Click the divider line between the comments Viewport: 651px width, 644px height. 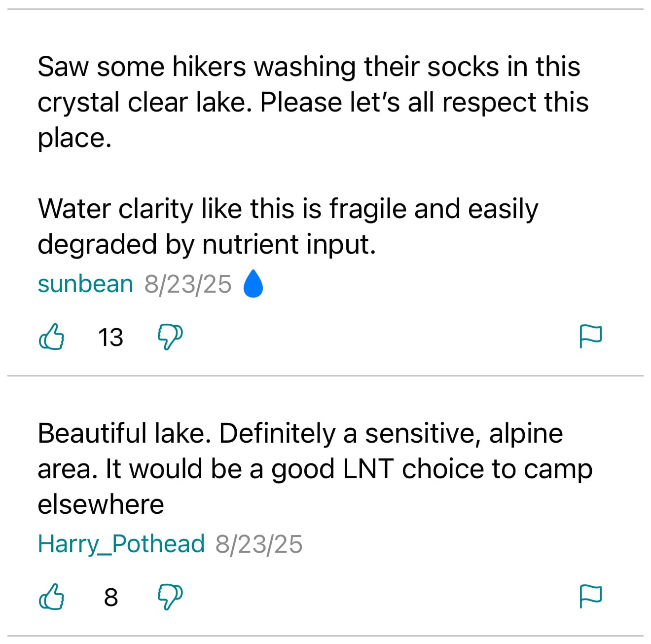(x=325, y=376)
